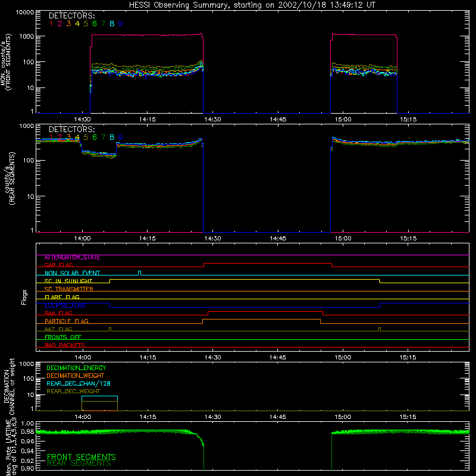Viewport: 476px width, 476px height.
Task: Click the raised PARTICLE_FLAG segment around 14:40
Action: tap(261, 320)
